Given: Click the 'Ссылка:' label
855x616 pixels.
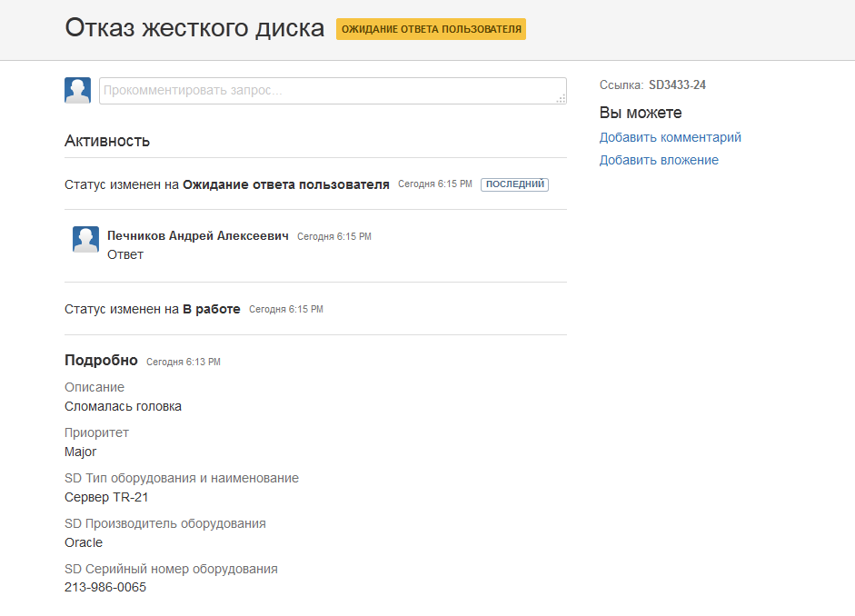Looking at the screenshot, I should tap(621, 85).
